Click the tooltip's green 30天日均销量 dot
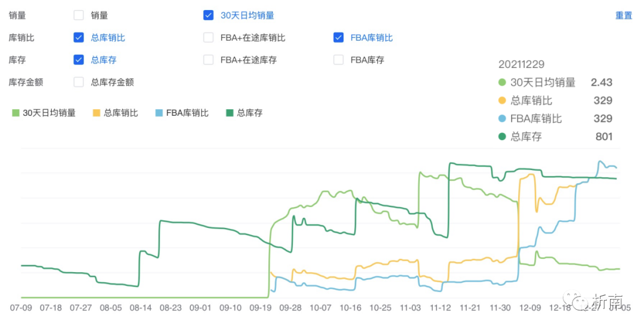644x330 pixels. click(x=502, y=82)
